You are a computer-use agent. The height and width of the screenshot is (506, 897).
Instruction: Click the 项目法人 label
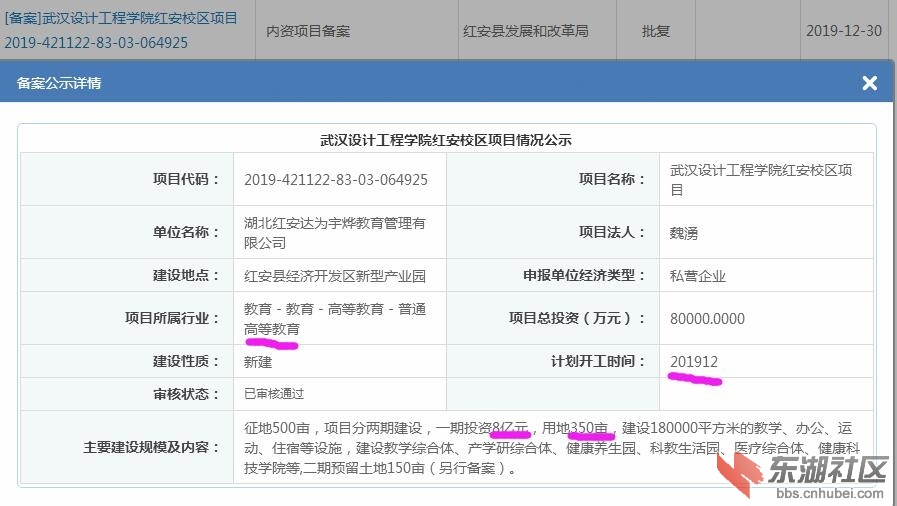(x=612, y=232)
